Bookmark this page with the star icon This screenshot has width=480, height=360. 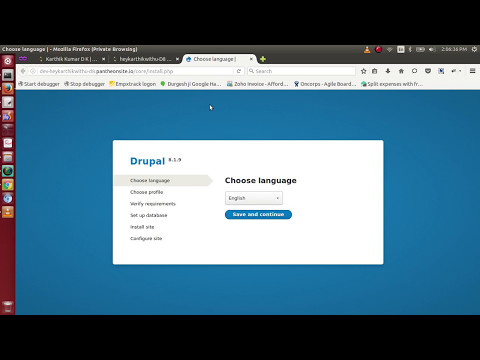(363, 71)
